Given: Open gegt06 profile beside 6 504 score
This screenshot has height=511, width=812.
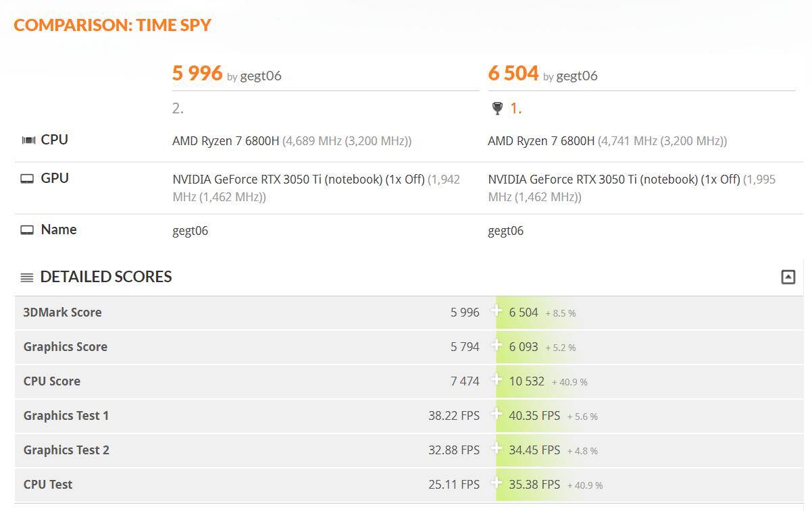Looking at the screenshot, I should pyautogui.click(x=577, y=76).
